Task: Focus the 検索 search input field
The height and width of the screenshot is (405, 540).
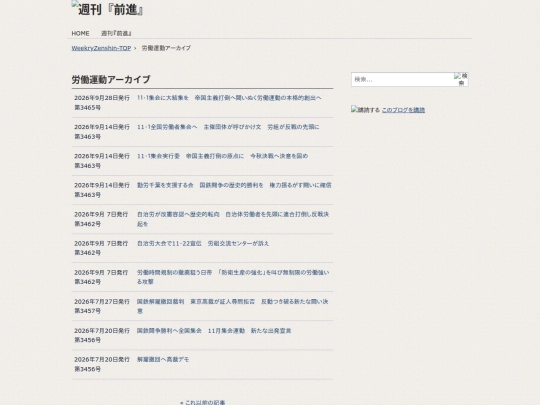Action: pyautogui.click(x=402, y=79)
